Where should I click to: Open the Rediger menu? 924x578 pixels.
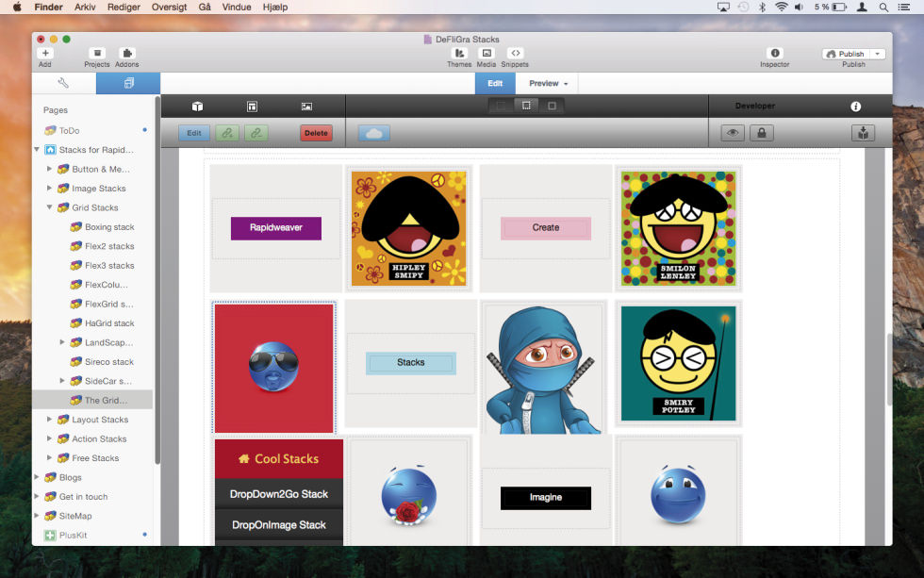tap(124, 7)
